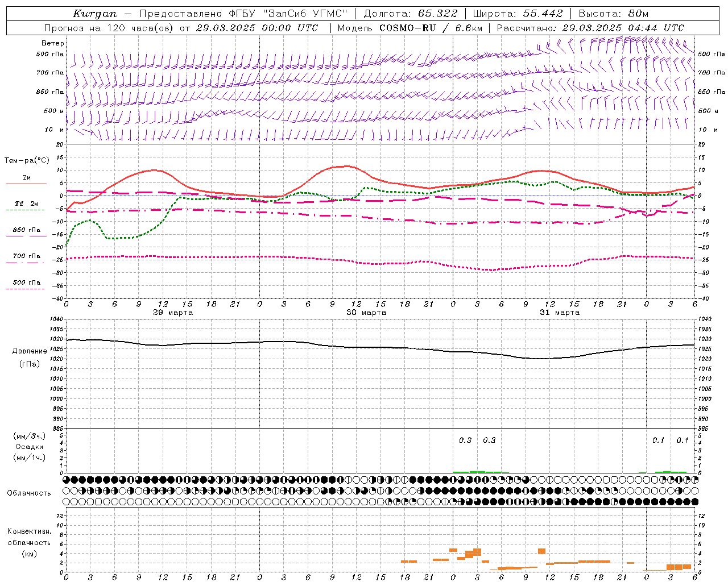Click the "(км)" unit under convective cloud label
The image size is (728, 582).
[29, 554]
